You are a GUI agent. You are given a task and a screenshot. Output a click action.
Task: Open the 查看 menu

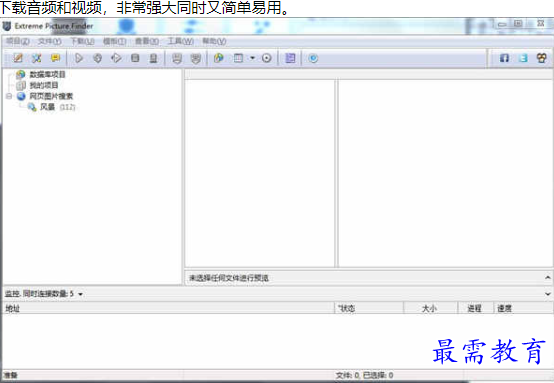(147, 41)
